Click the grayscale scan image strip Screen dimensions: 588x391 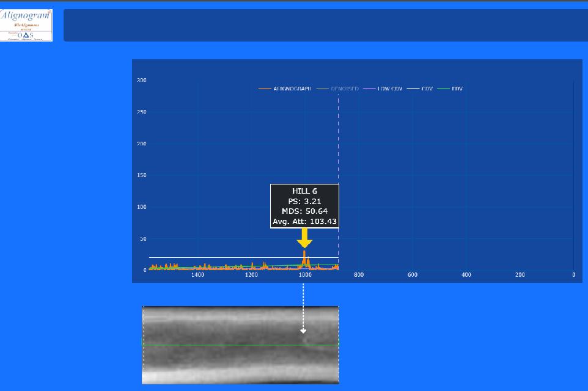240,345
